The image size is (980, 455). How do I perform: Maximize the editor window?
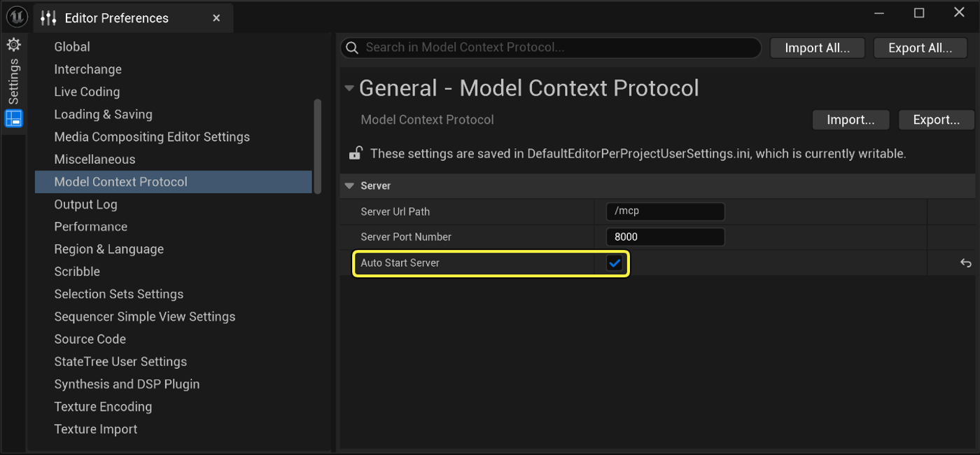[919, 13]
